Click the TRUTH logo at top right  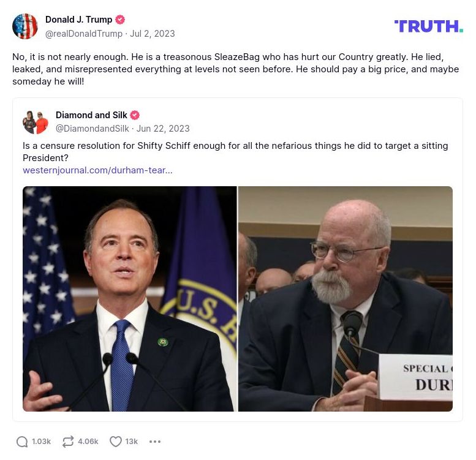pos(429,26)
